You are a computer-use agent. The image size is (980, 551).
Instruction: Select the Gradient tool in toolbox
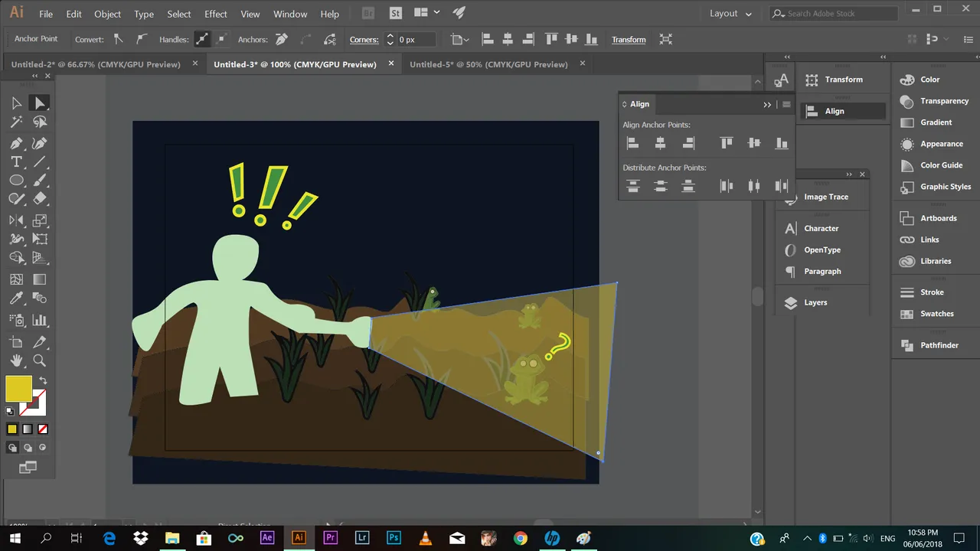[x=40, y=279]
